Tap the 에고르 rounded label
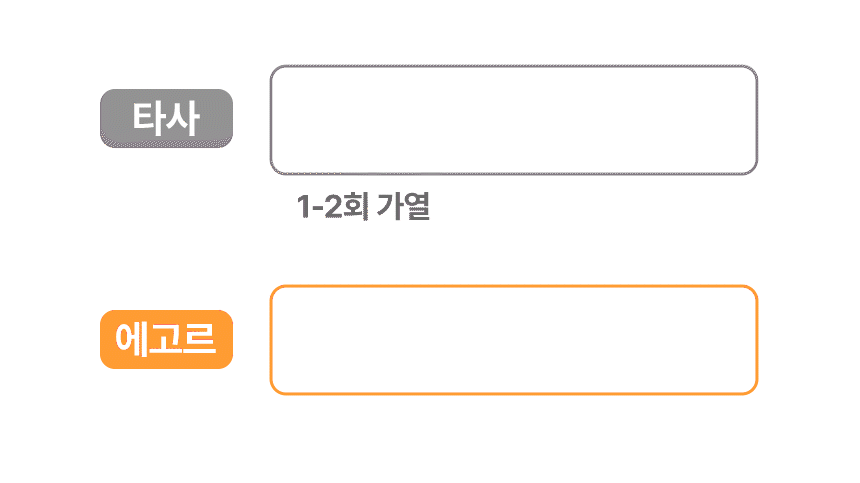Viewport: 860px width, 483px height. pyautogui.click(x=166, y=339)
